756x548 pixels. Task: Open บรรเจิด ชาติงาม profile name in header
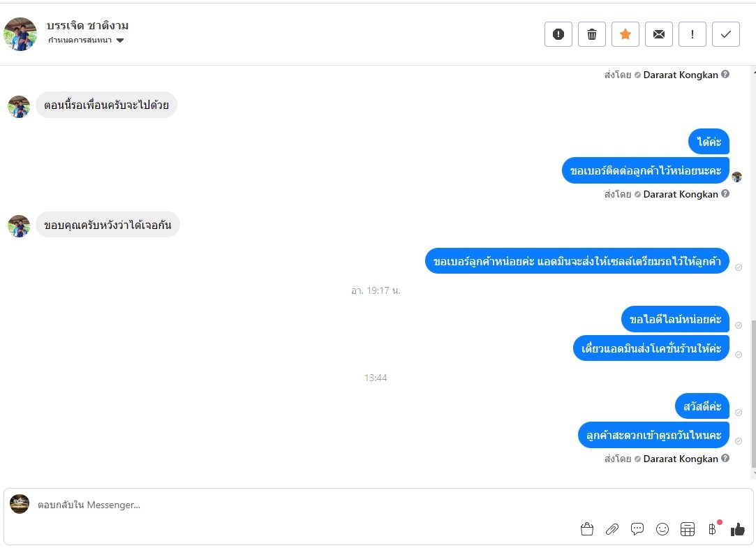88,26
